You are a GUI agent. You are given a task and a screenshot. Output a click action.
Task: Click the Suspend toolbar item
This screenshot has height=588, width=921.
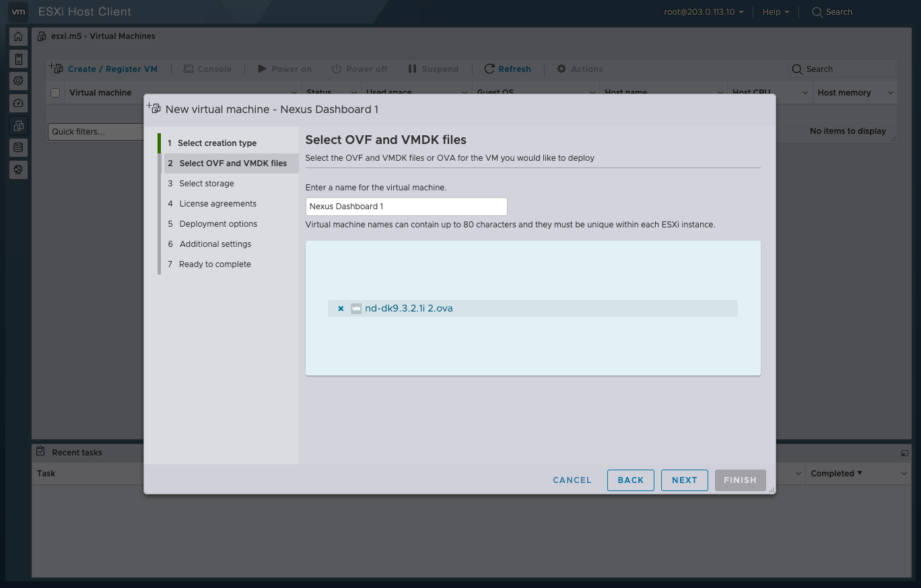[x=433, y=69]
